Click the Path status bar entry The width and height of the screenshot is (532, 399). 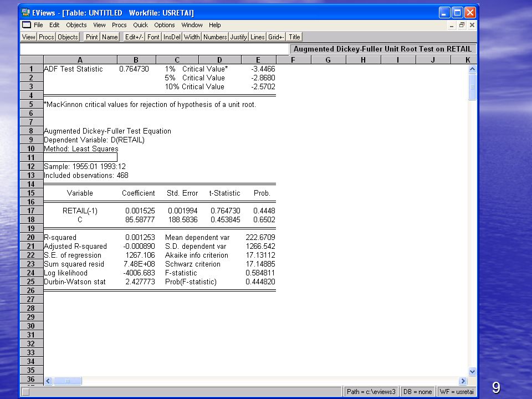tap(371, 392)
